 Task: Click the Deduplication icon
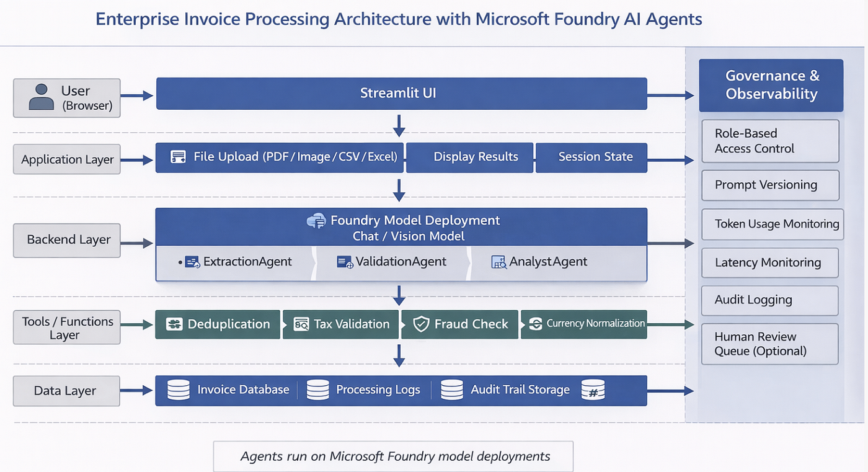[174, 324]
